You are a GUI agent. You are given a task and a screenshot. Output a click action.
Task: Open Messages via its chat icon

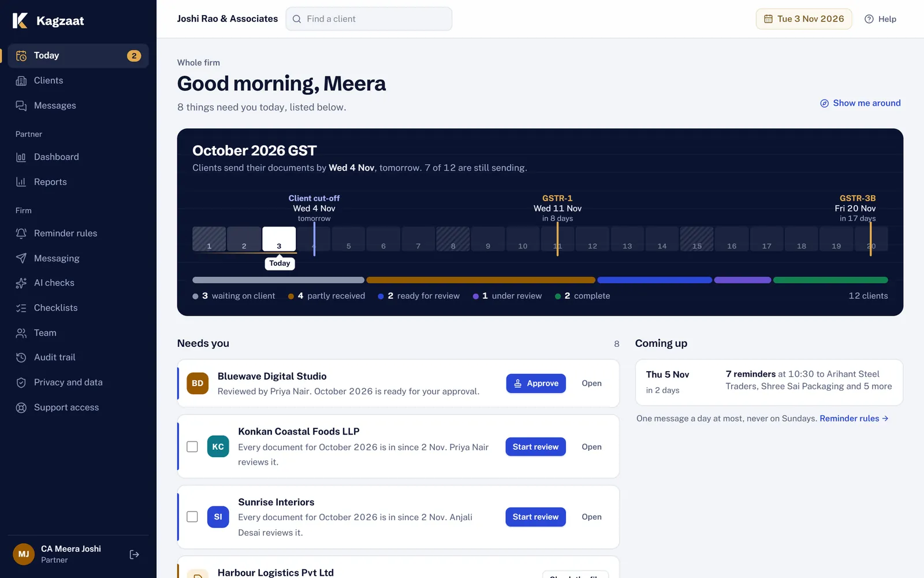pos(21,105)
